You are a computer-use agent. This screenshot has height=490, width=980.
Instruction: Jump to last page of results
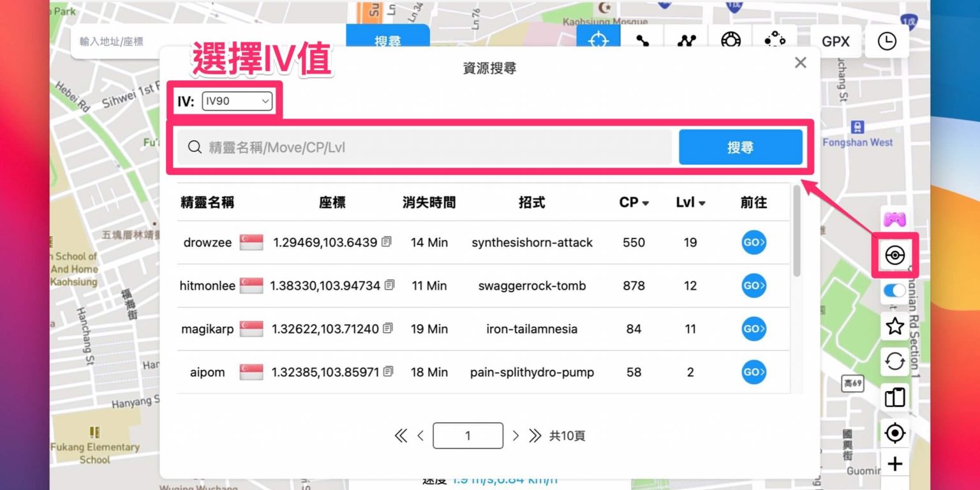pyautogui.click(x=535, y=436)
